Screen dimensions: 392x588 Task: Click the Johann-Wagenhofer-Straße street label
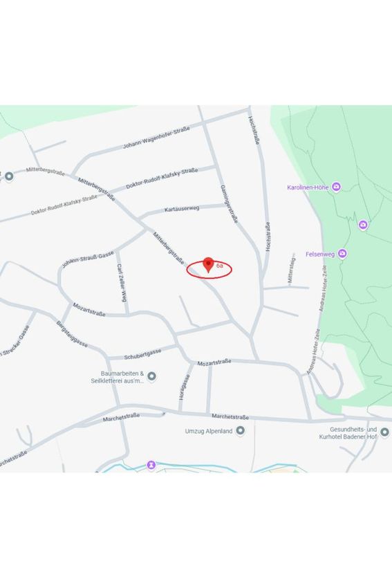pyautogui.click(x=156, y=137)
